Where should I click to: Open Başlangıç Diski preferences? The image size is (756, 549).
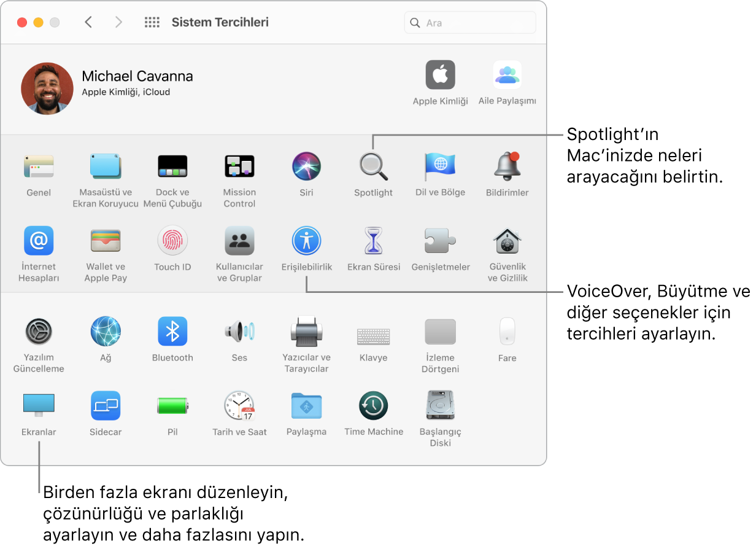click(440, 405)
